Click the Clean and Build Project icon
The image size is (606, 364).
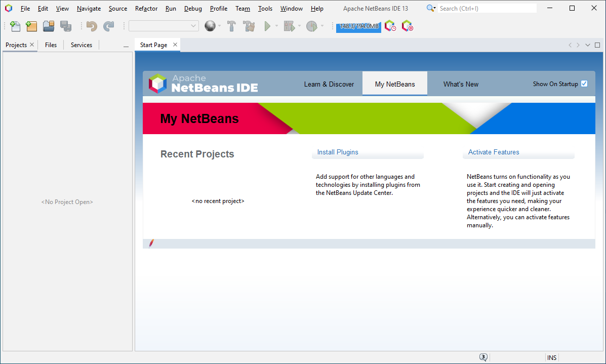tap(249, 26)
